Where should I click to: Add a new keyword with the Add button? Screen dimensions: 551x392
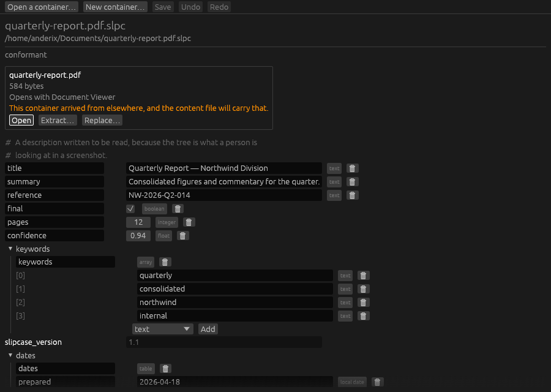pyautogui.click(x=208, y=329)
